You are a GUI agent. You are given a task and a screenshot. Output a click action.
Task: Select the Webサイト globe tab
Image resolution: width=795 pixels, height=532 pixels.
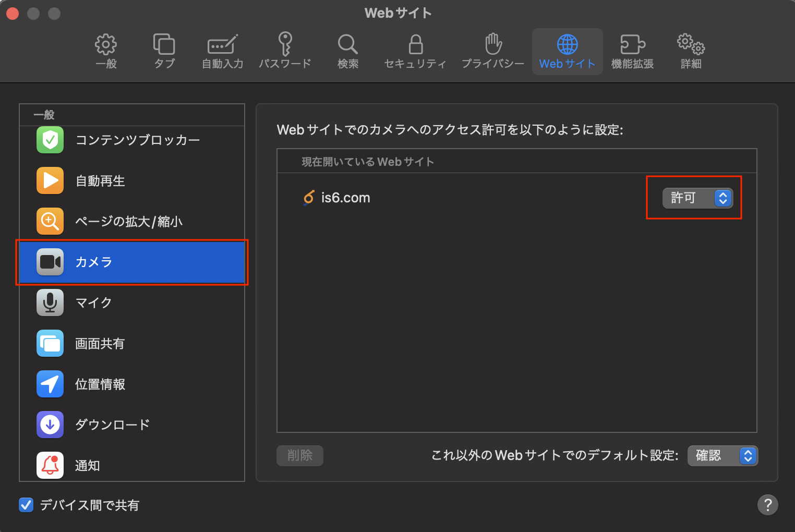pos(567,52)
